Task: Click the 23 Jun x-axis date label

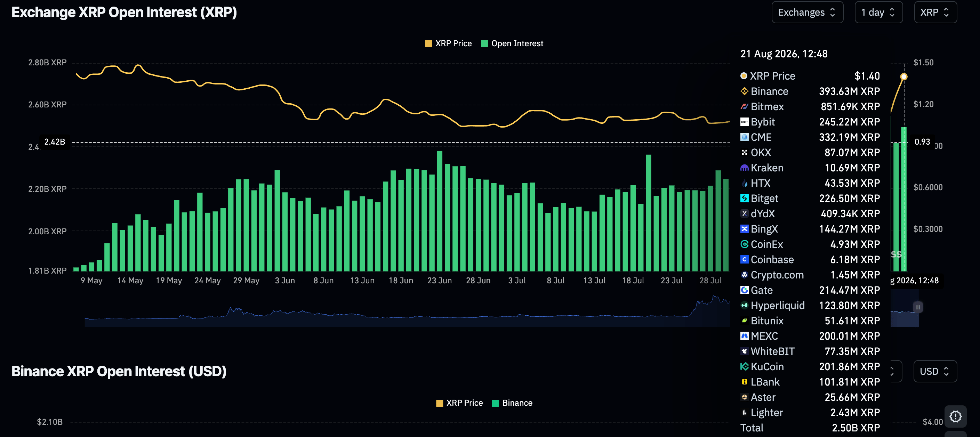Action: point(440,281)
